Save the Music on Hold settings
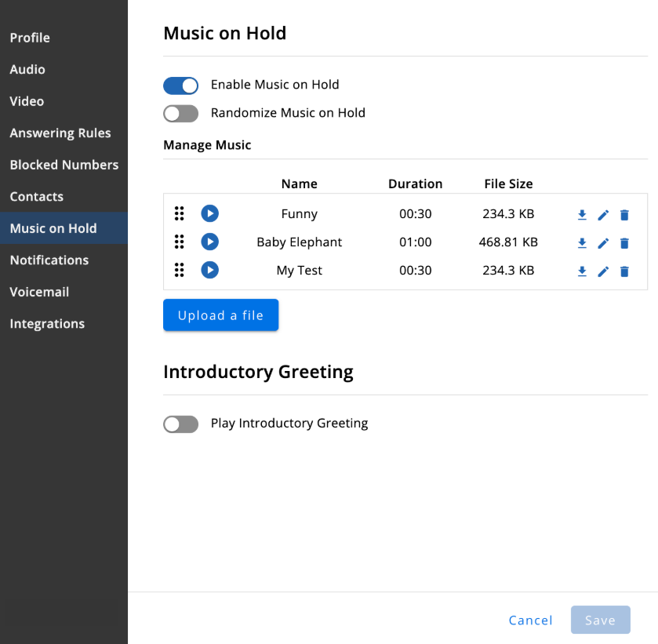 [600, 620]
